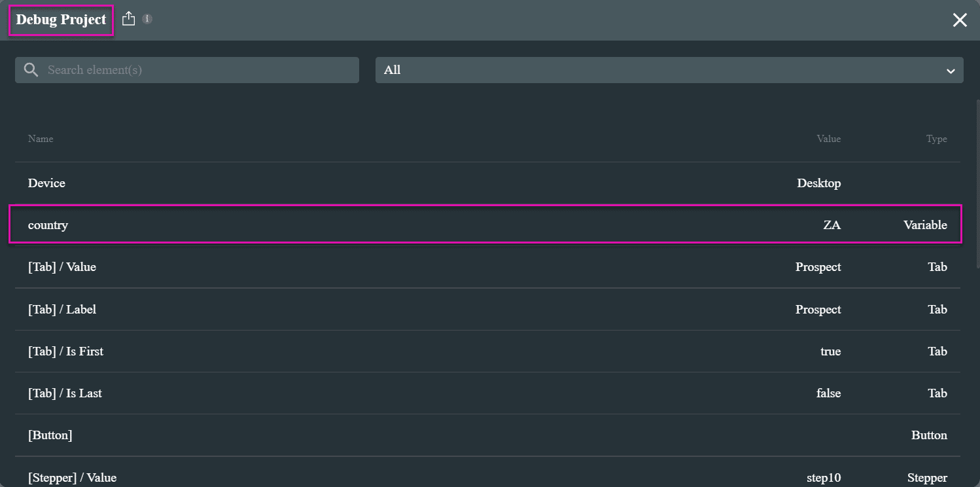Expand the filter dropdown chevron arrow
This screenshot has width=980, height=487.
[x=951, y=71]
